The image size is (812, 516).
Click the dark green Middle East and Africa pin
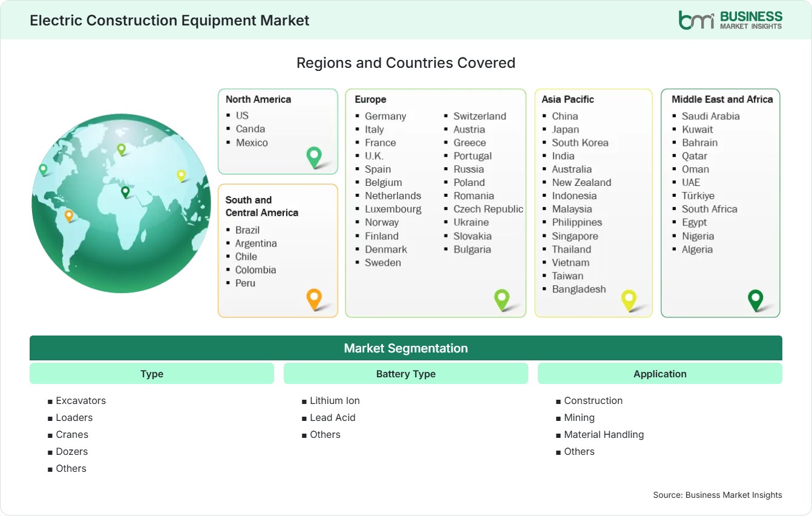pyautogui.click(x=756, y=299)
